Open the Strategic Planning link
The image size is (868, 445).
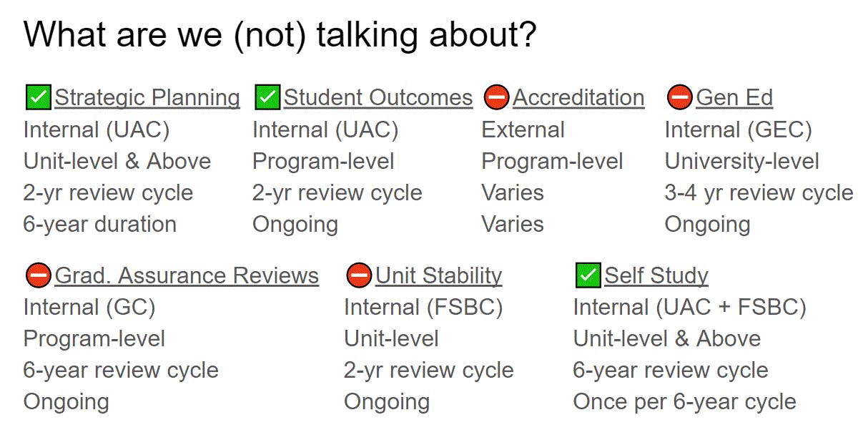click(x=147, y=97)
